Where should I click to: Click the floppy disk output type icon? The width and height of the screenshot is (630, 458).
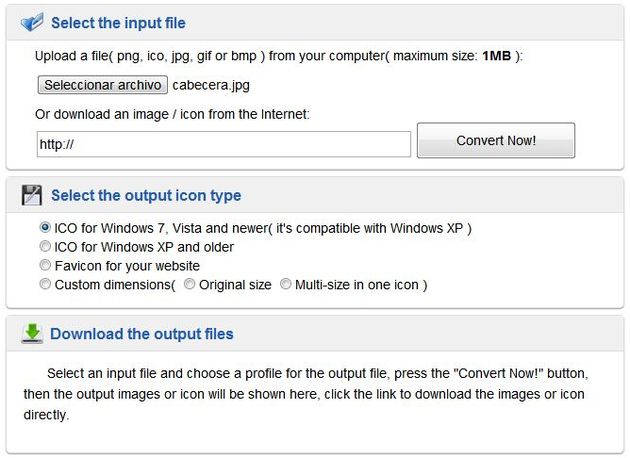click(32, 195)
